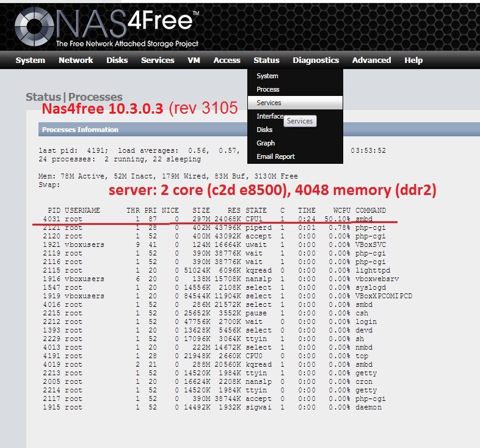
Task: Click the NAS4Free logo icon
Action: click(34, 26)
